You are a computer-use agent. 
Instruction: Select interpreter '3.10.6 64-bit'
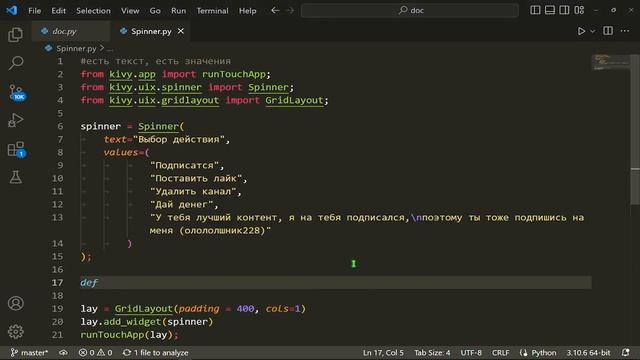(588, 353)
